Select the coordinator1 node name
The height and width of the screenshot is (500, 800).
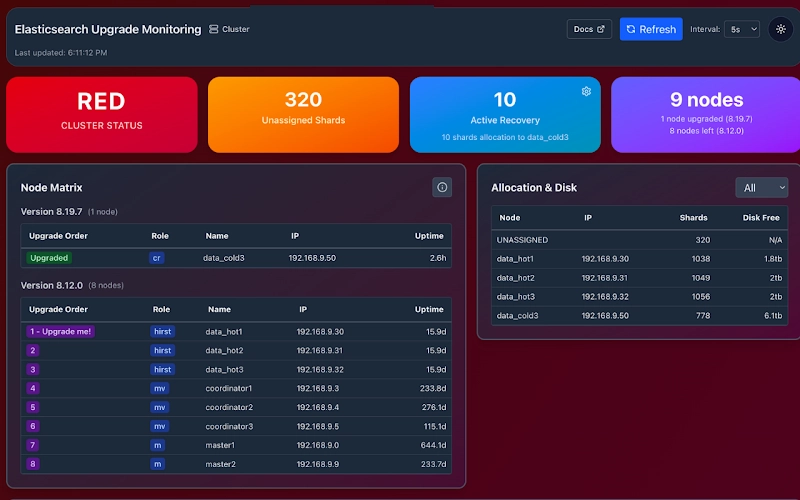229,388
